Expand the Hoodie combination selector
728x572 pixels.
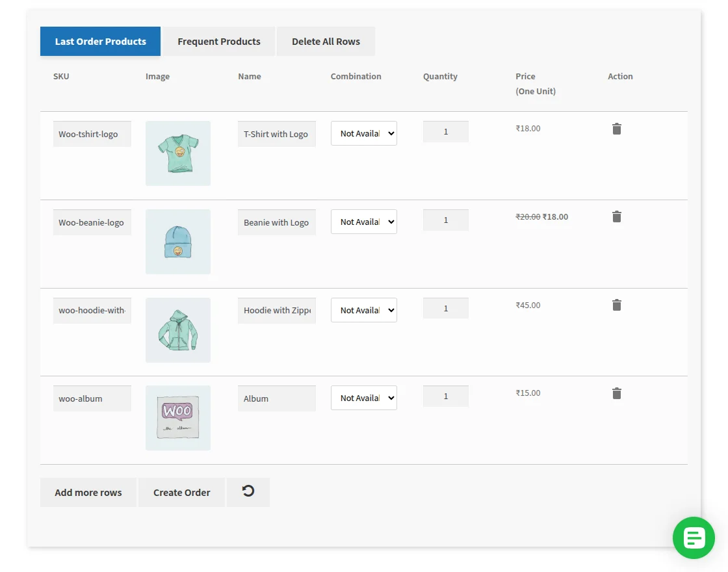point(363,310)
